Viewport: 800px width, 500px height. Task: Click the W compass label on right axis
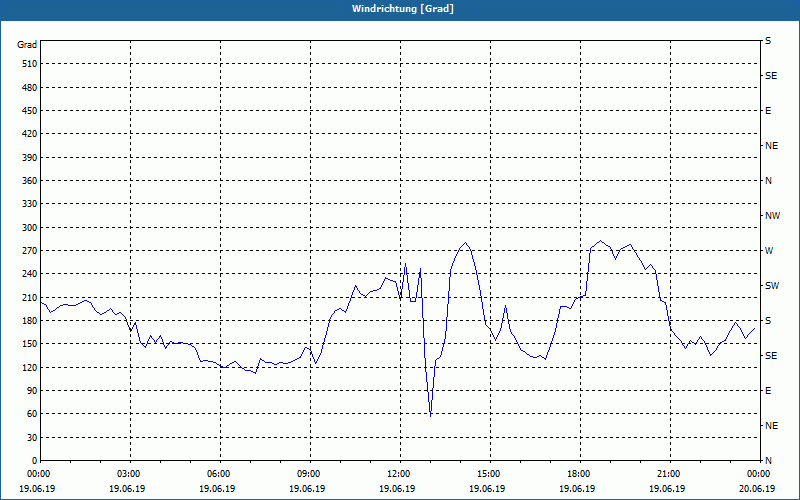click(x=769, y=251)
